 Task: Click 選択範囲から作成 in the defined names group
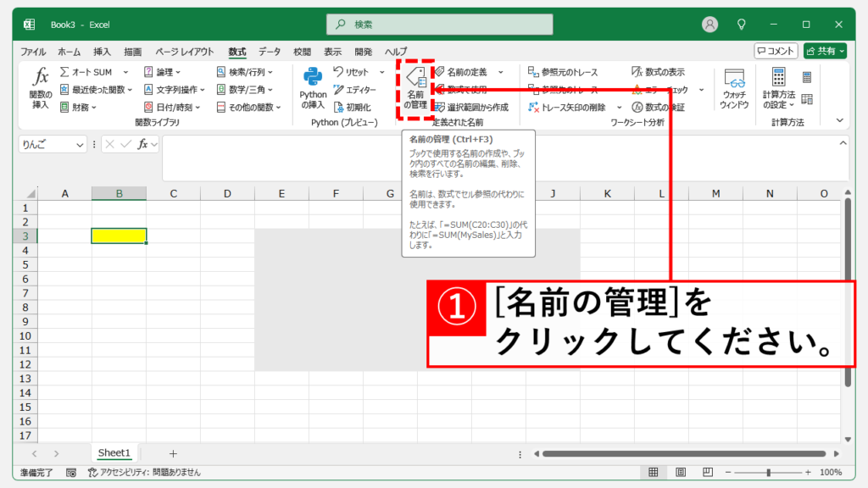(470, 108)
